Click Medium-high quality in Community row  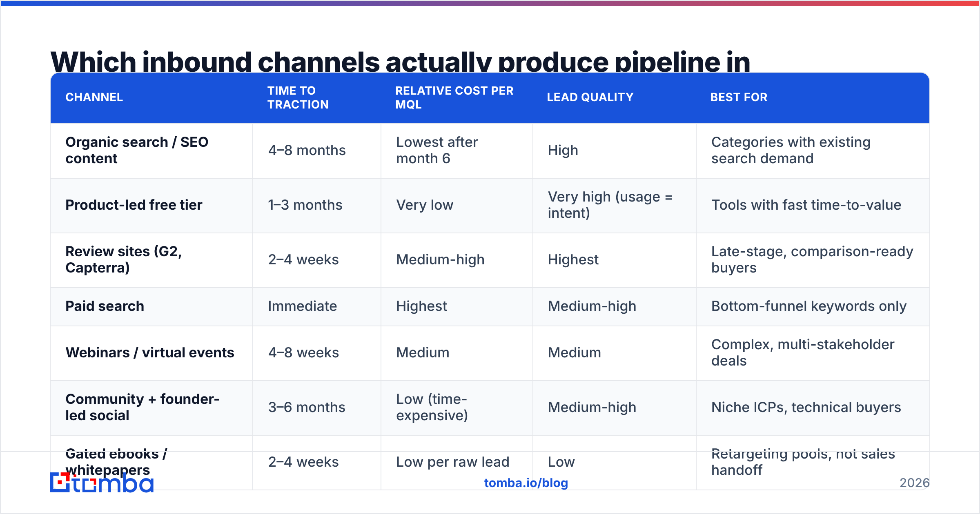click(x=615, y=408)
